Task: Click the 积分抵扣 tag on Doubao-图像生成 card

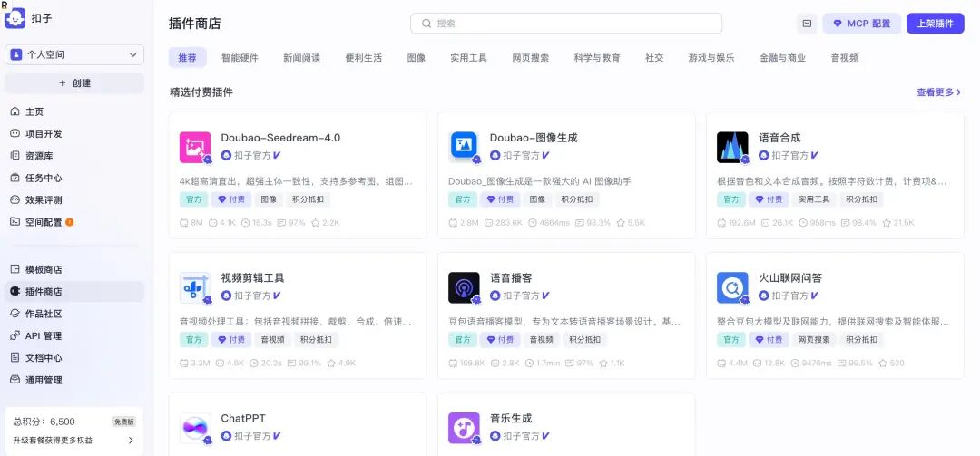Action: [x=575, y=199]
